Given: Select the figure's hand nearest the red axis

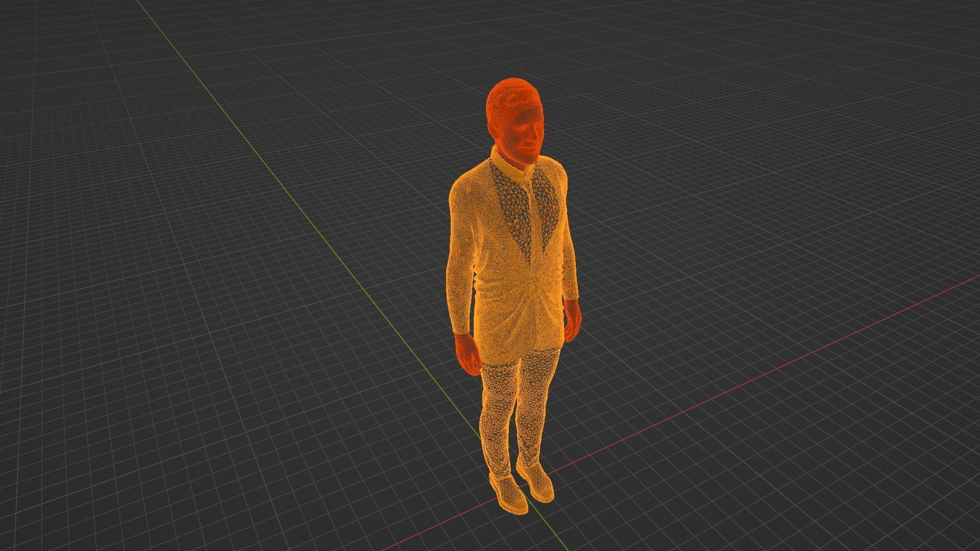Looking at the screenshot, I should [x=572, y=320].
